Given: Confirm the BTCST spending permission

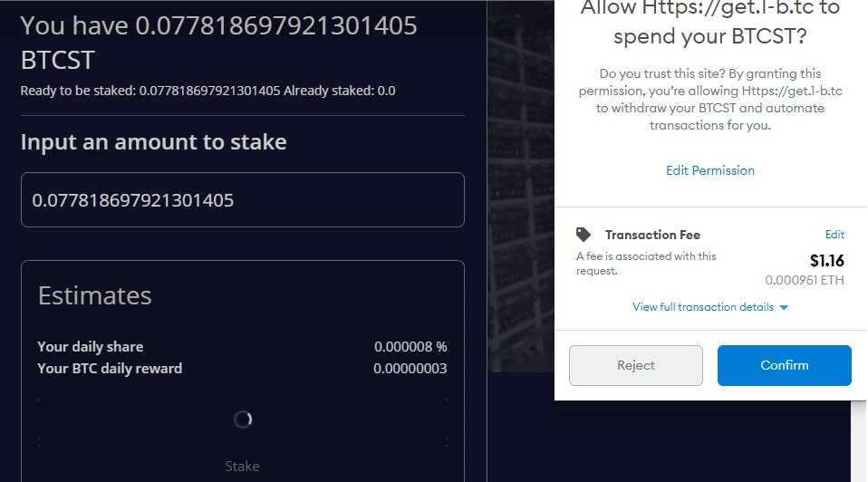Looking at the screenshot, I should [784, 365].
